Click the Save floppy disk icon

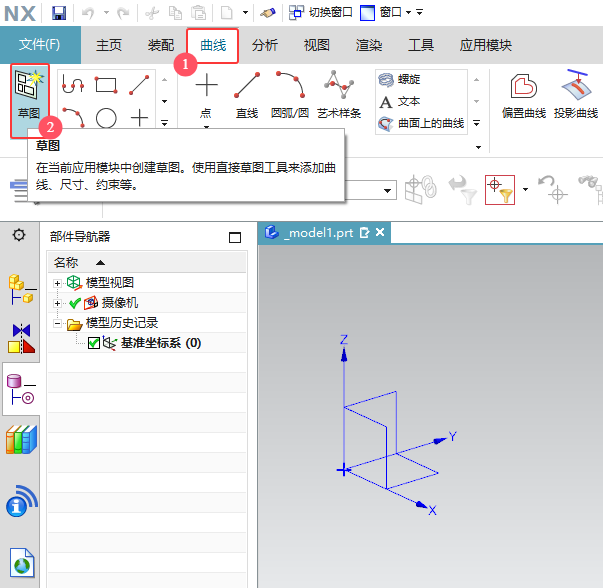click(59, 13)
